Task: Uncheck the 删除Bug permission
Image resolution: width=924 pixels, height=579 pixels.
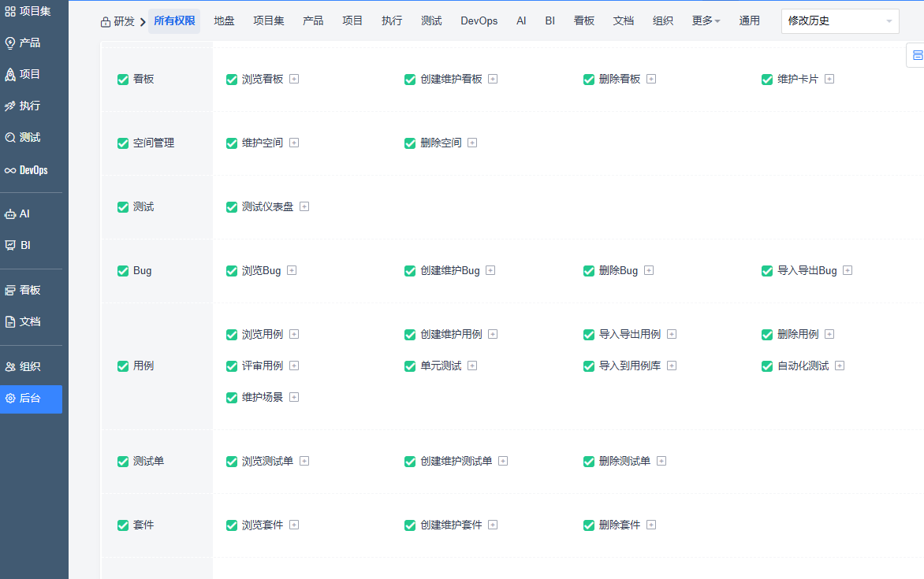Action: coord(589,271)
